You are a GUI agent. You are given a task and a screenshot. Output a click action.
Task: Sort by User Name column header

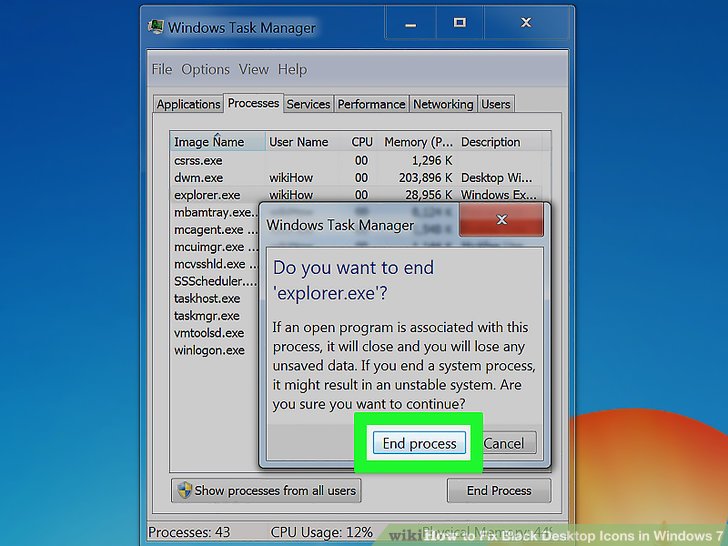point(303,142)
